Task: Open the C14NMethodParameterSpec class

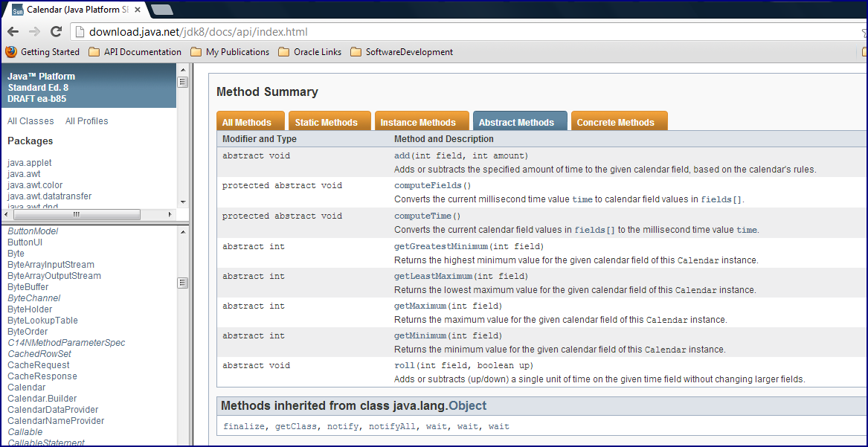Action: pyautogui.click(x=66, y=342)
